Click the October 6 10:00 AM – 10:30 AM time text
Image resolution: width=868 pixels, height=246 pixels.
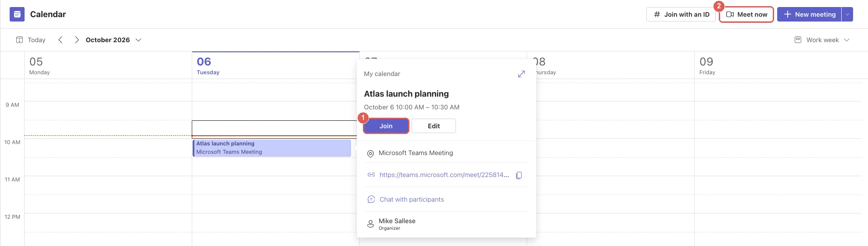click(412, 107)
